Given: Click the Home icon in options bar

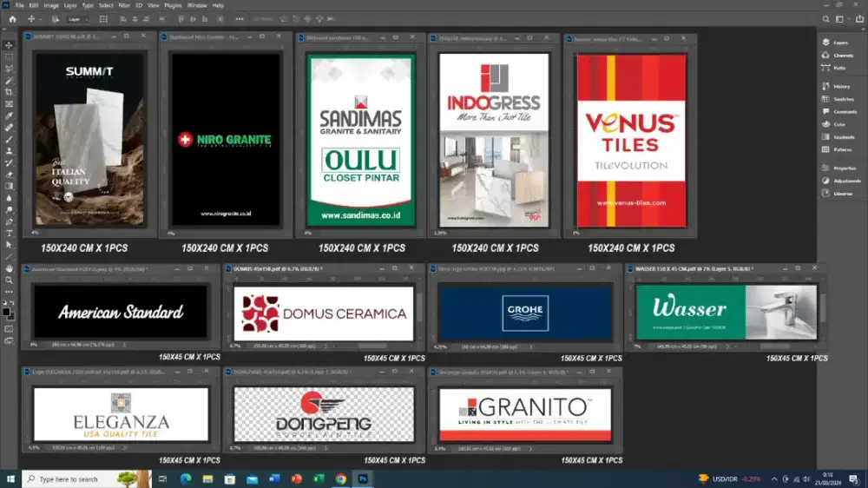Looking at the screenshot, I should click(12, 19).
